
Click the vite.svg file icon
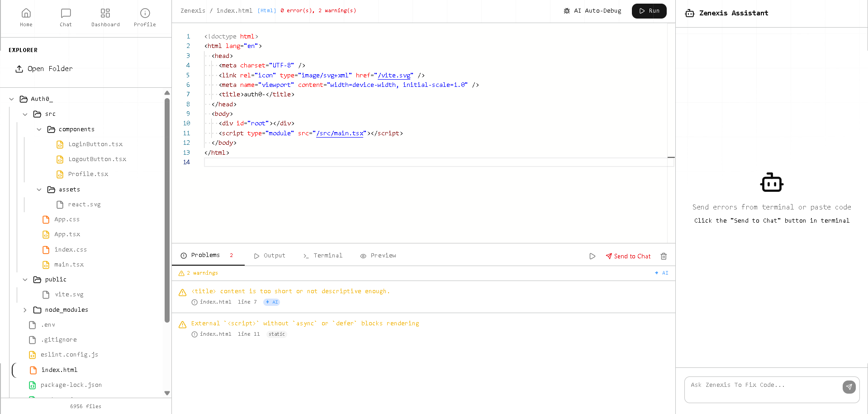(x=46, y=295)
